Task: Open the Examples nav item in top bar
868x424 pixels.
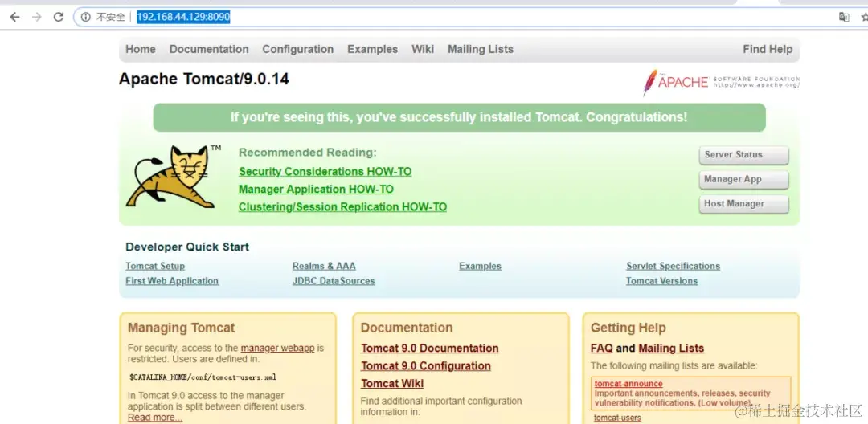Action: pos(373,49)
